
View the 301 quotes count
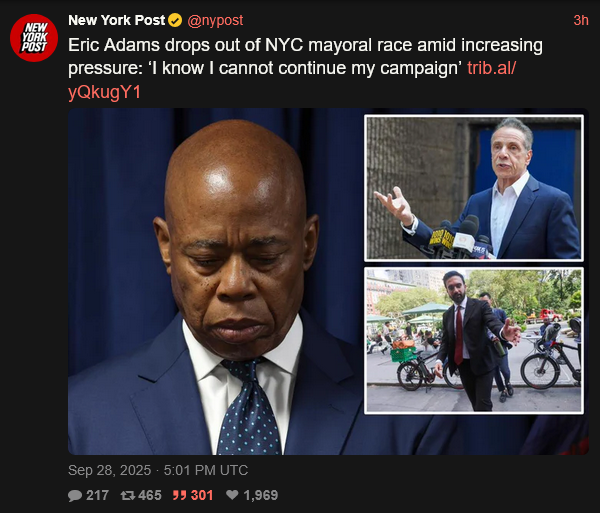pos(202,495)
